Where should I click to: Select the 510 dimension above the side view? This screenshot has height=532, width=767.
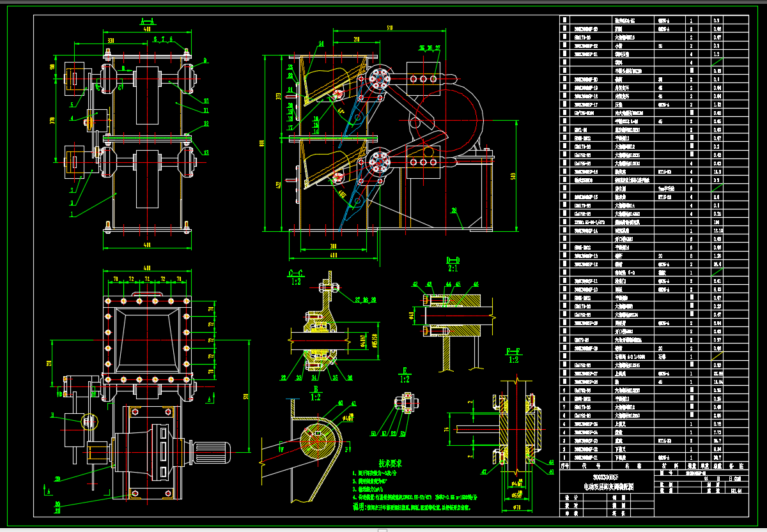coord(389,28)
